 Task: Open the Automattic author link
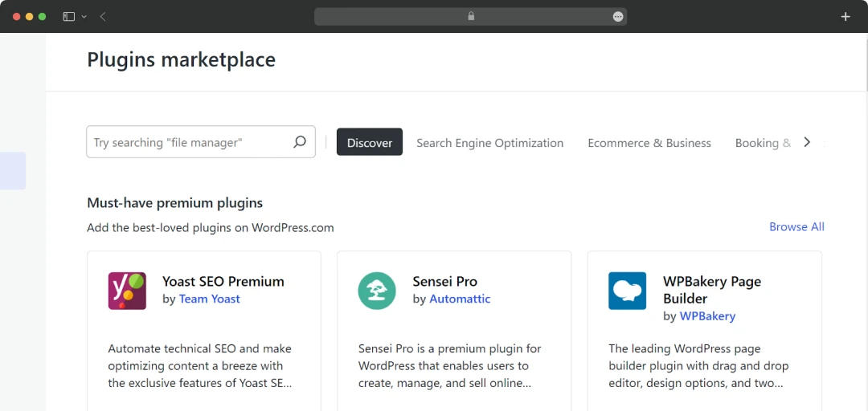click(460, 299)
